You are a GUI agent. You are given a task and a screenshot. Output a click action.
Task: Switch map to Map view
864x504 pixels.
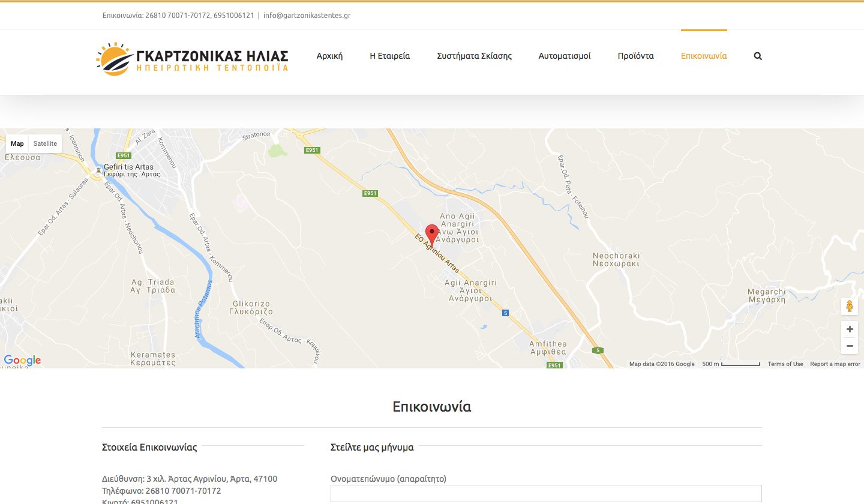click(17, 143)
